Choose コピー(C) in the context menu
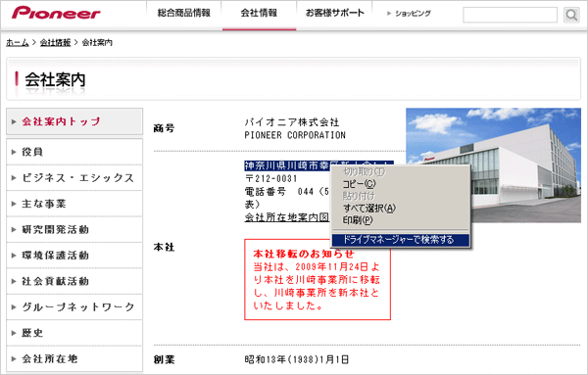The width and height of the screenshot is (588, 375). click(x=400, y=184)
